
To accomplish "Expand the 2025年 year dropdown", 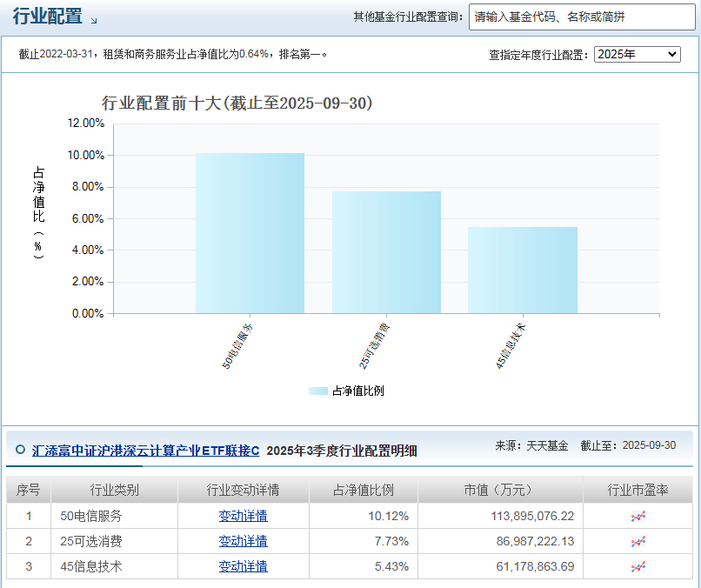I will (637, 54).
